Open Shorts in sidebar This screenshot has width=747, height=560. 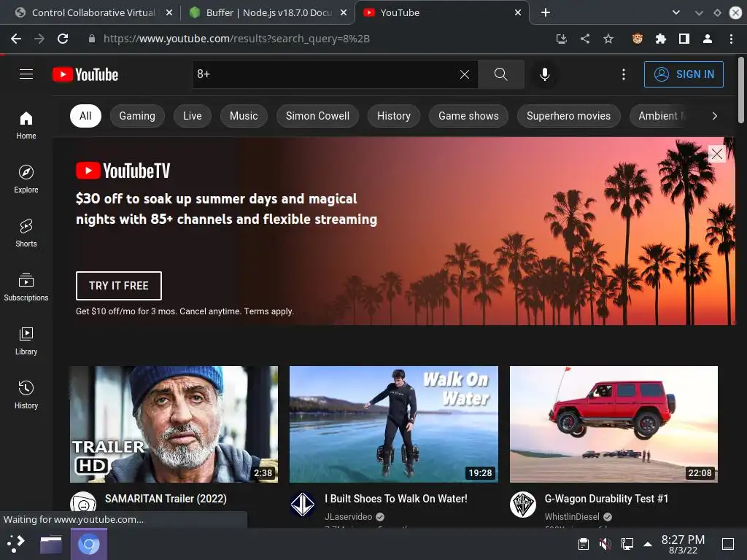tap(26, 233)
